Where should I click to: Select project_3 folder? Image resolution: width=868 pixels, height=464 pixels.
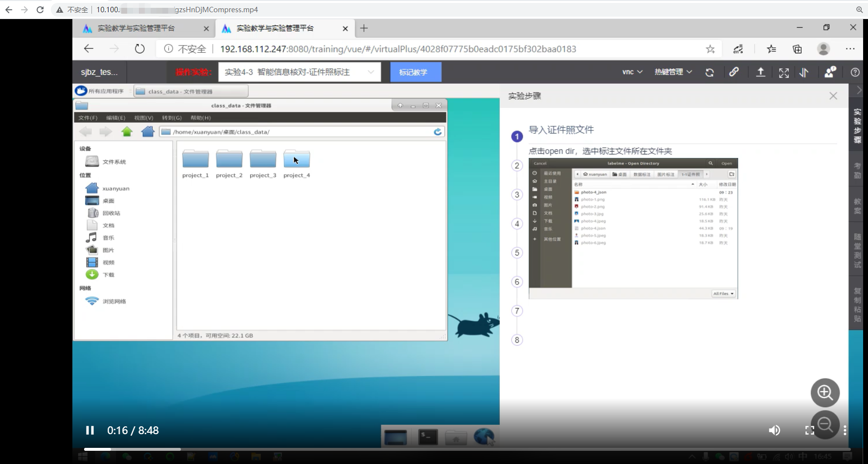coord(263,164)
